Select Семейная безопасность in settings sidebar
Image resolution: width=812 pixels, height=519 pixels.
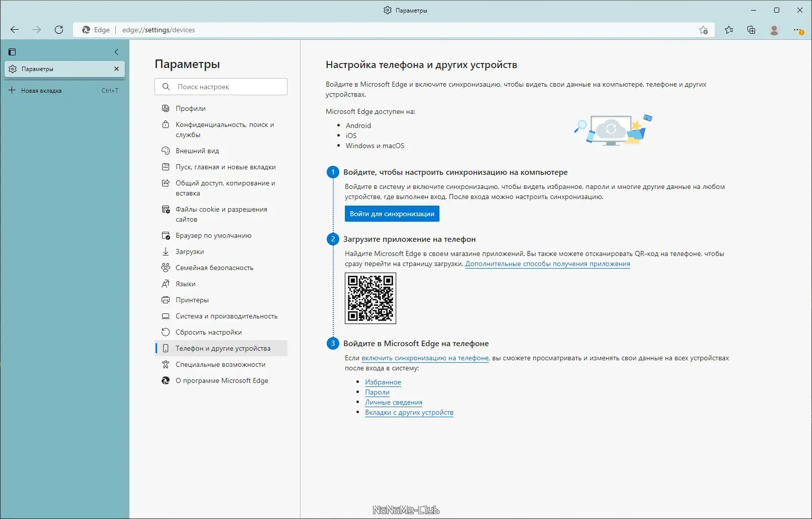pyautogui.click(x=221, y=268)
